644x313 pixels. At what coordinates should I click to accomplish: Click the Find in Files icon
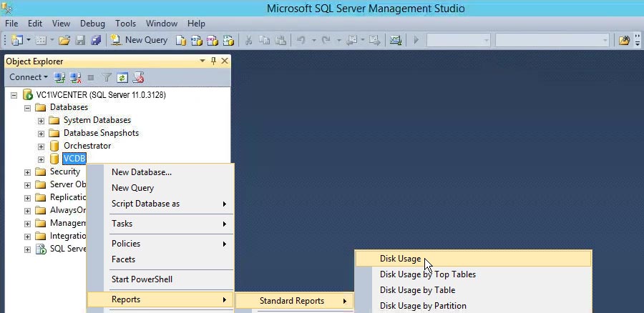pyautogui.click(x=624, y=40)
